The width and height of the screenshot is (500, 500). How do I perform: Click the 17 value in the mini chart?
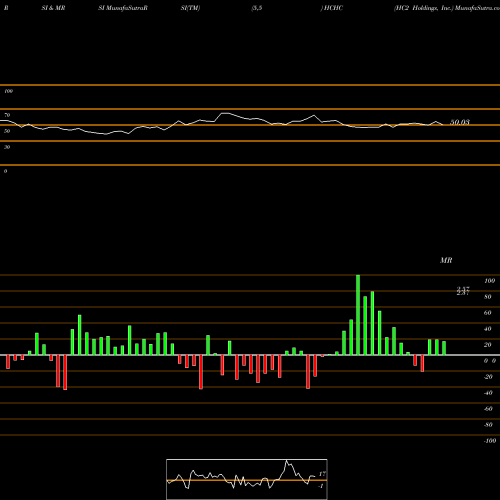point(322,474)
